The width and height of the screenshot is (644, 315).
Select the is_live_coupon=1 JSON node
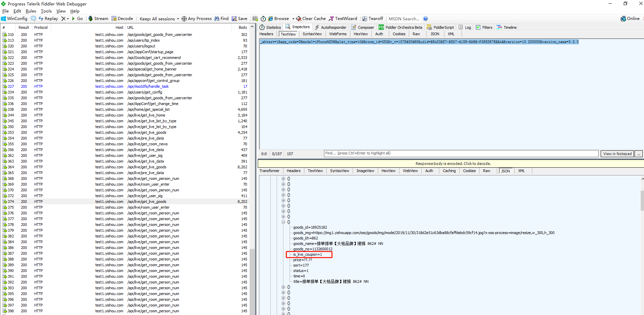(307, 254)
